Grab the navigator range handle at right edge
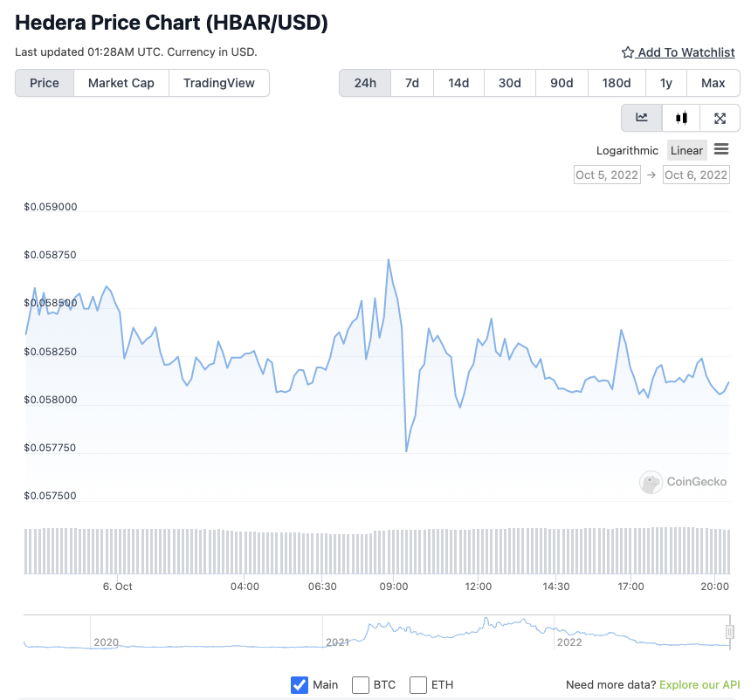This screenshot has height=700, width=751. point(729,632)
